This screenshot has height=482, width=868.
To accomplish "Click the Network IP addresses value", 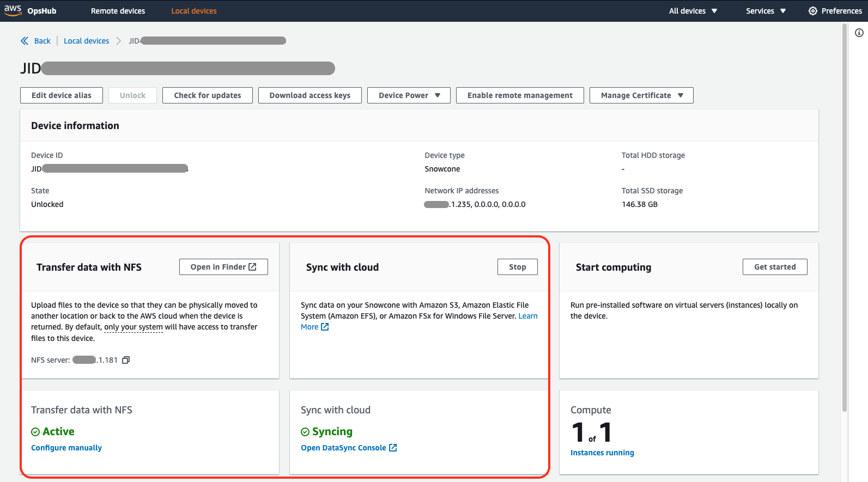I will coord(475,204).
